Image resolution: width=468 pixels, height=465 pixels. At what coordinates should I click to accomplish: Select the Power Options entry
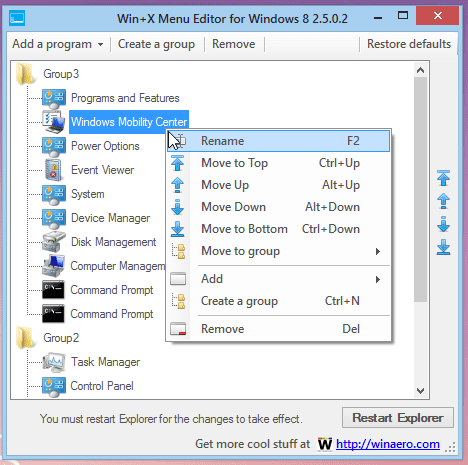point(105,146)
